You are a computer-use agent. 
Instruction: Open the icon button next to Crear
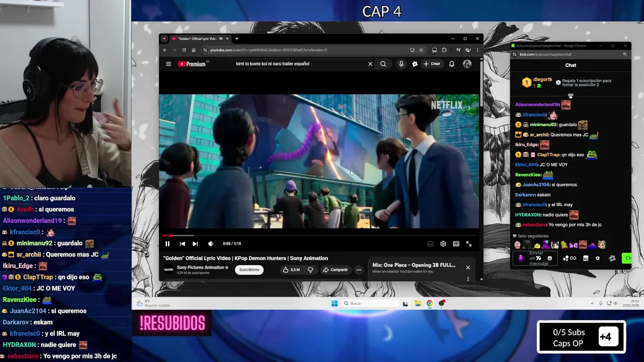click(x=415, y=64)
